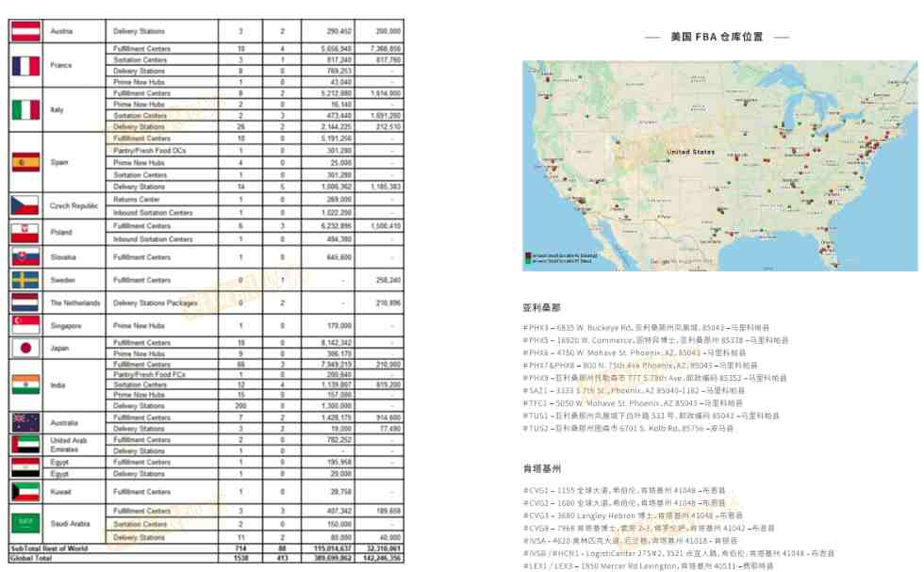The height and width of the screenshot is (572, 924).
Task: Click Slovakia's 'Fulfilment Centers' cell
Action: (141, 257)
